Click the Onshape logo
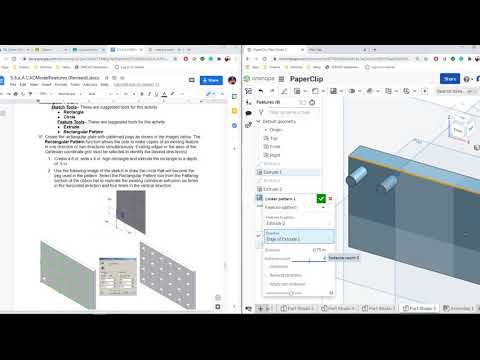 coord(259,79)
